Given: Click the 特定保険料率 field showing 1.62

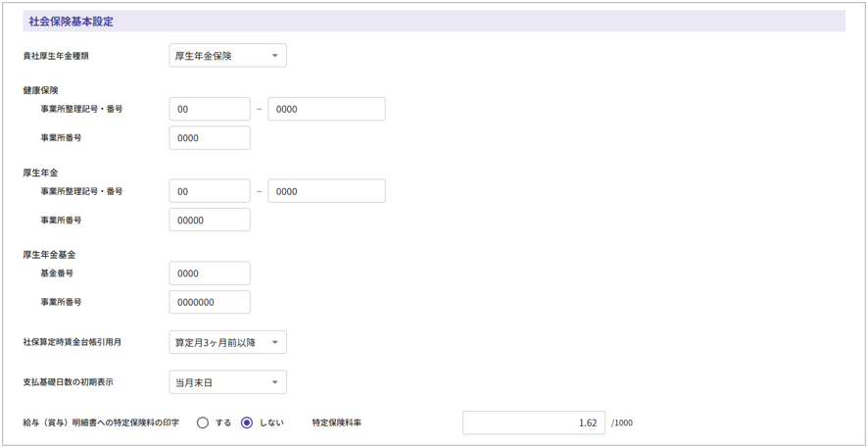Looking at the screenshot, I should [x=533, y=423].
